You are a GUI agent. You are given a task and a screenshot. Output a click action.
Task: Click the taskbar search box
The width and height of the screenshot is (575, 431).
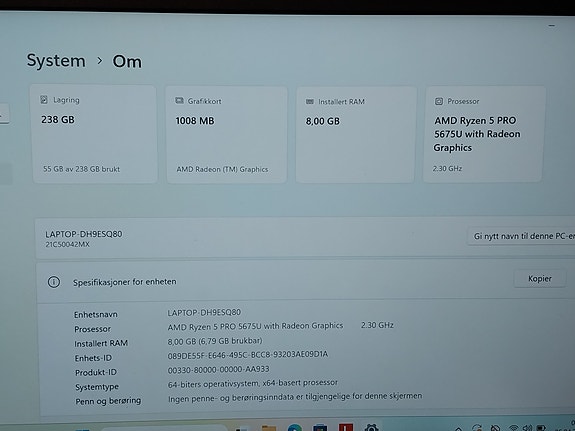click(163, 428)
